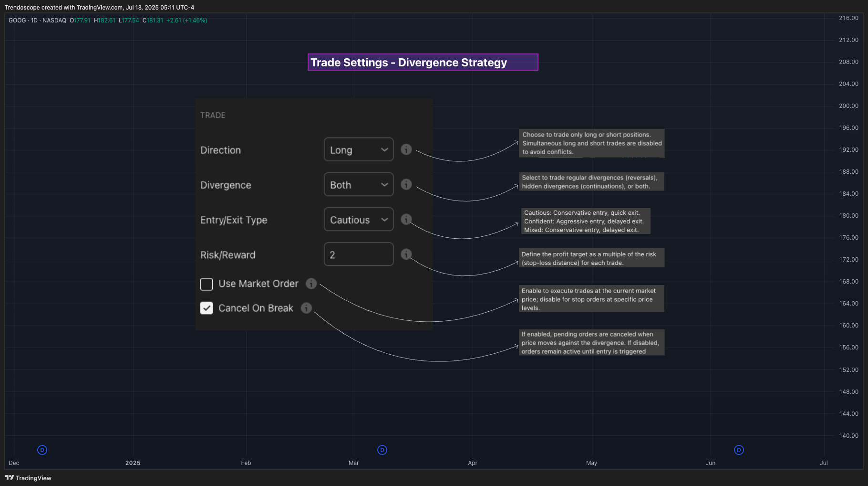Click the tooltip about long or short positions
The width and height of the screenshot is (868, 486).
(x=591, y=143)
